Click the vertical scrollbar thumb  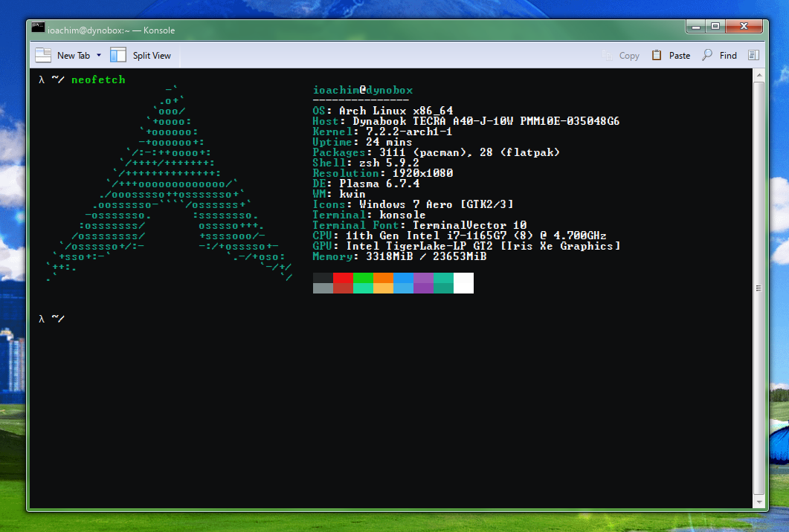(x=759, y=288)
